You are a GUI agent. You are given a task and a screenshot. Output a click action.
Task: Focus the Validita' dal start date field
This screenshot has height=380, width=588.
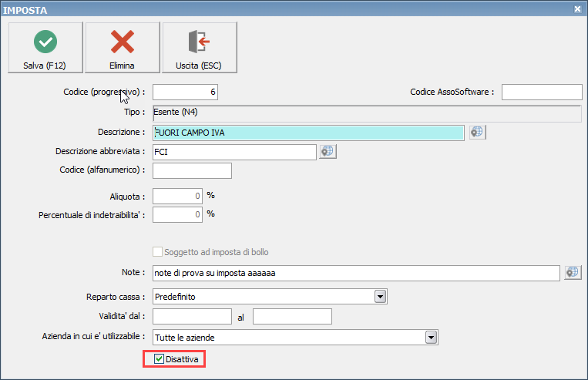coord(192,316)
